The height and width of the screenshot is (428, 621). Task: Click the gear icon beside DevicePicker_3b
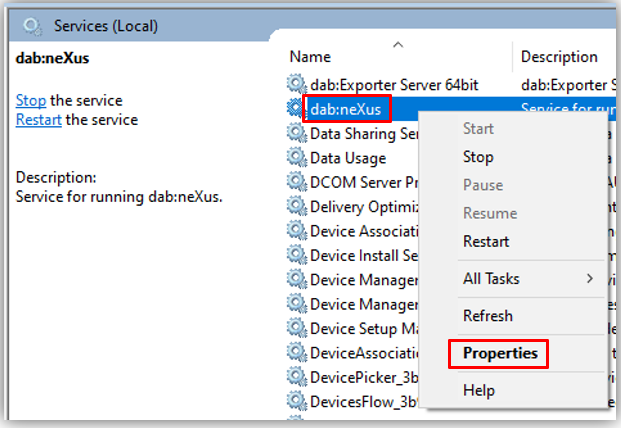[297, 377]
